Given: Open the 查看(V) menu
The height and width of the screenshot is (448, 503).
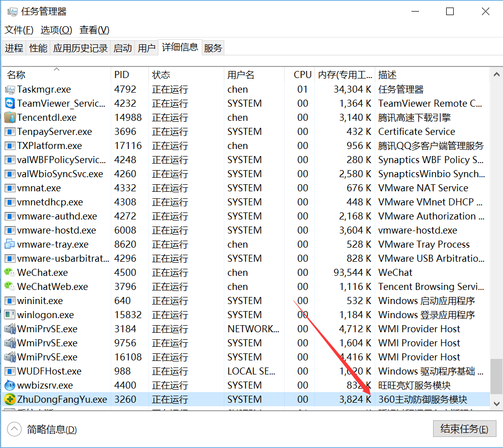Looking at the screenshot, I should tap(95, 30).
